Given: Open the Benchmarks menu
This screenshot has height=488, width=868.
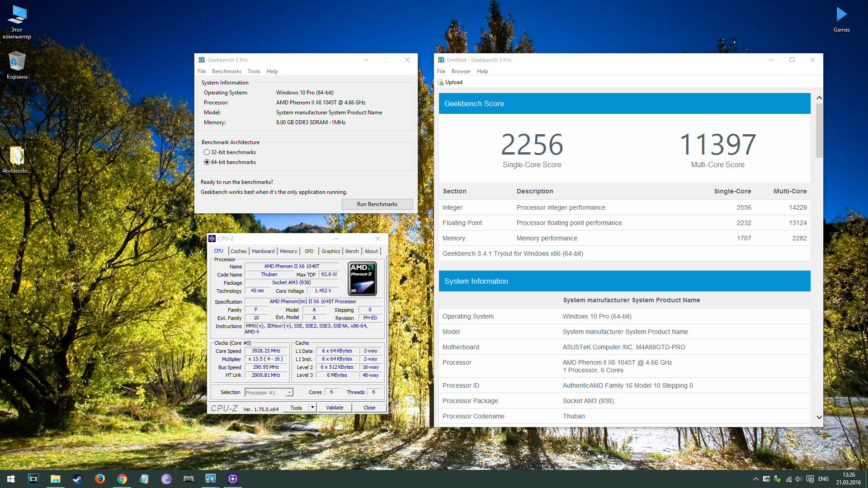Looking at the screenshot, I should (x=226, y=71).
